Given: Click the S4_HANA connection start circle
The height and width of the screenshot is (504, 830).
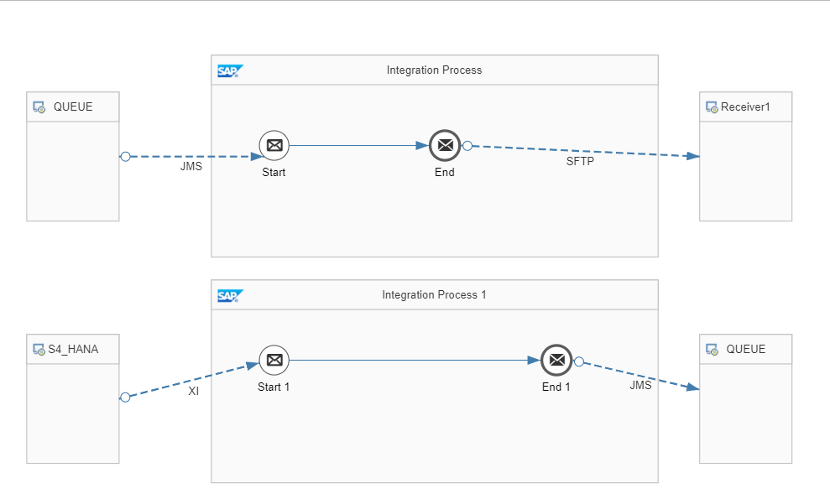Looking at the screenshot, I should [x=125, y=397].
